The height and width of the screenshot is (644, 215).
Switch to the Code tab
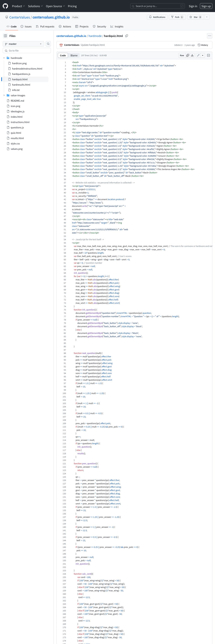[12, 27]
